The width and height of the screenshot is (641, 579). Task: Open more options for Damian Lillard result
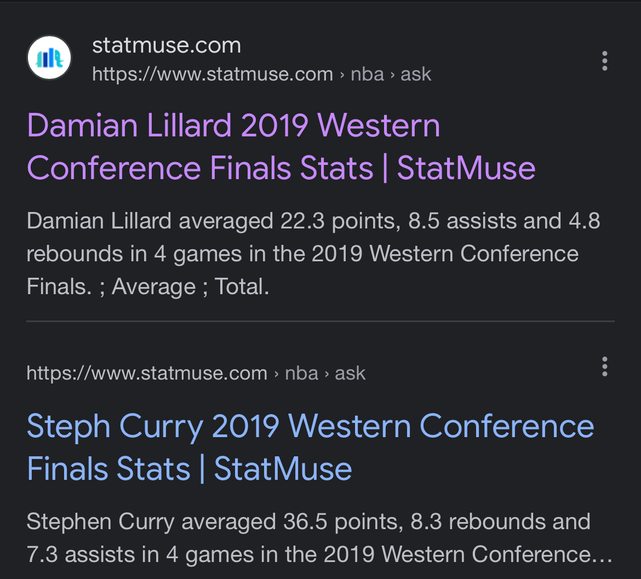click(x=605, y=60)
